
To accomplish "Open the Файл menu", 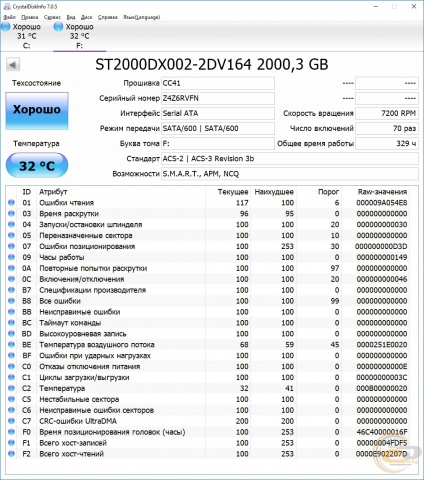I will 9,17.
